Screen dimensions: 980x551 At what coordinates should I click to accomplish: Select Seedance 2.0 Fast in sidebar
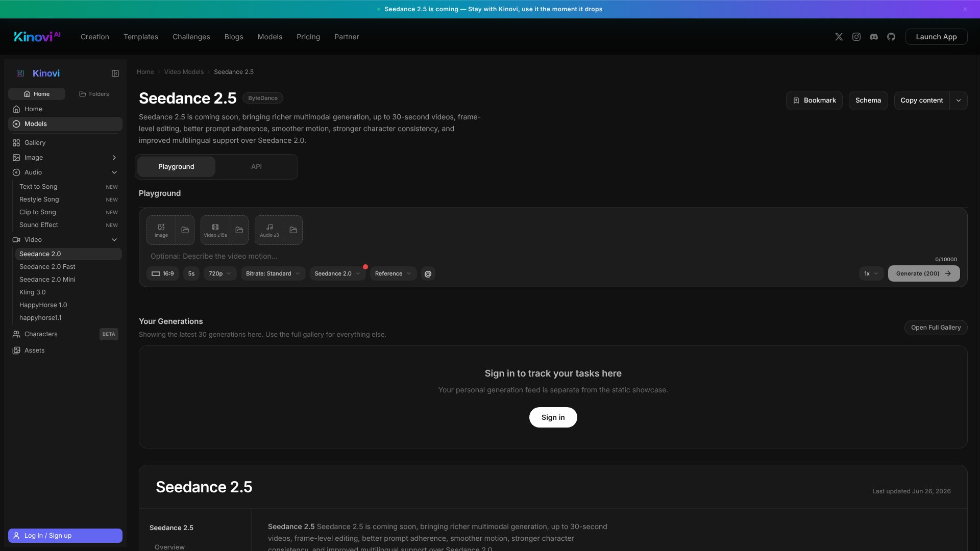[68, 267]
